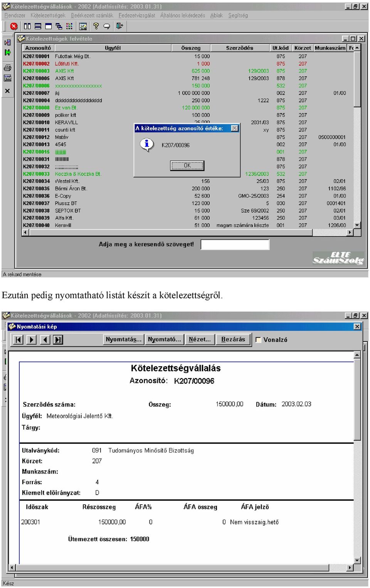Click the top tree-list icon in left sidebar
The height and width of the screenshot is (588, 370).
click(x=7, y=42)
